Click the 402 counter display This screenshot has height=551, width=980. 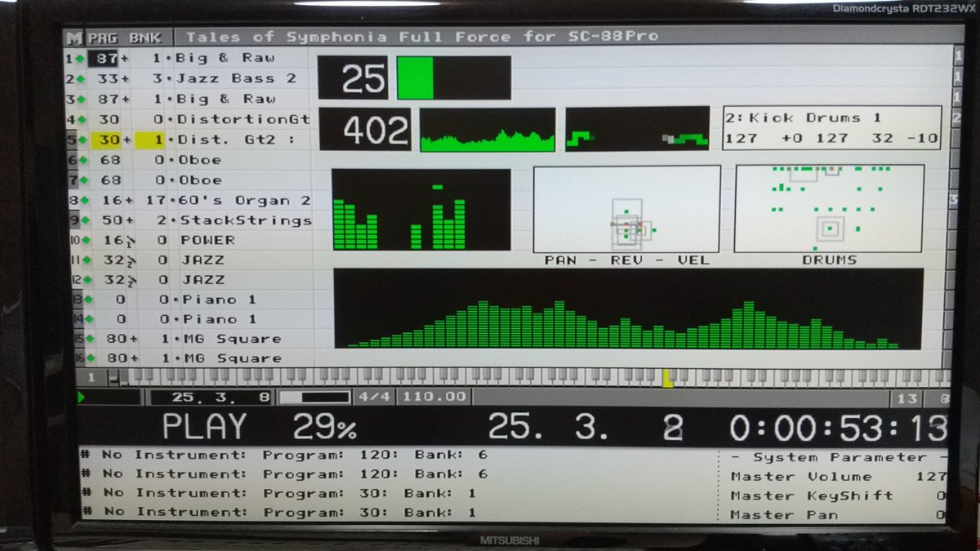point(365,130)
